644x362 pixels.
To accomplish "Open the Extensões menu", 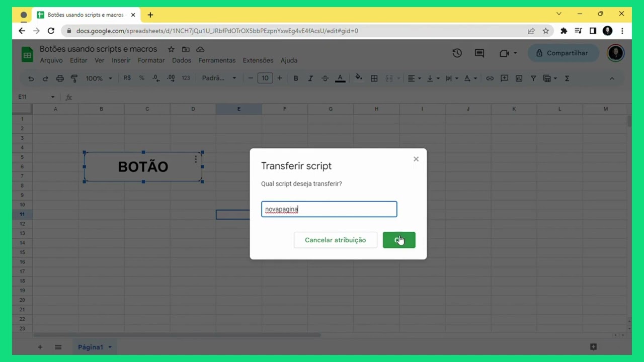I will [x=258, y=60].
